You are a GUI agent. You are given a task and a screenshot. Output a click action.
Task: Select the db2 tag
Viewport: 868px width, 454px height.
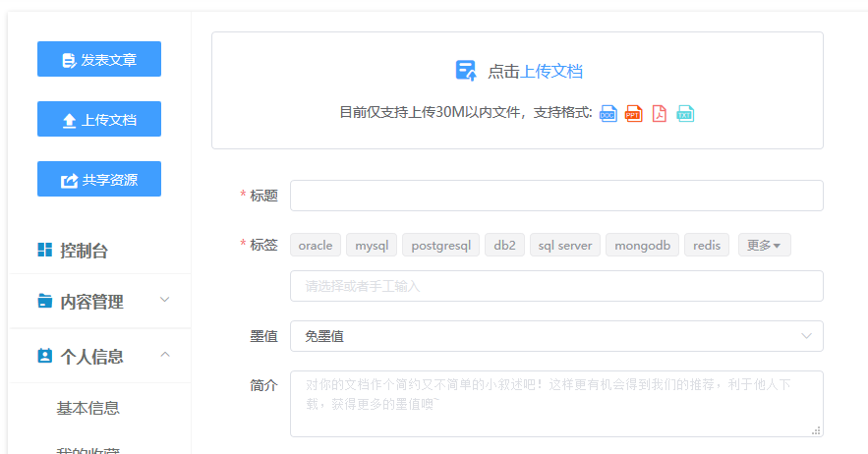click(x=505, y=246)
